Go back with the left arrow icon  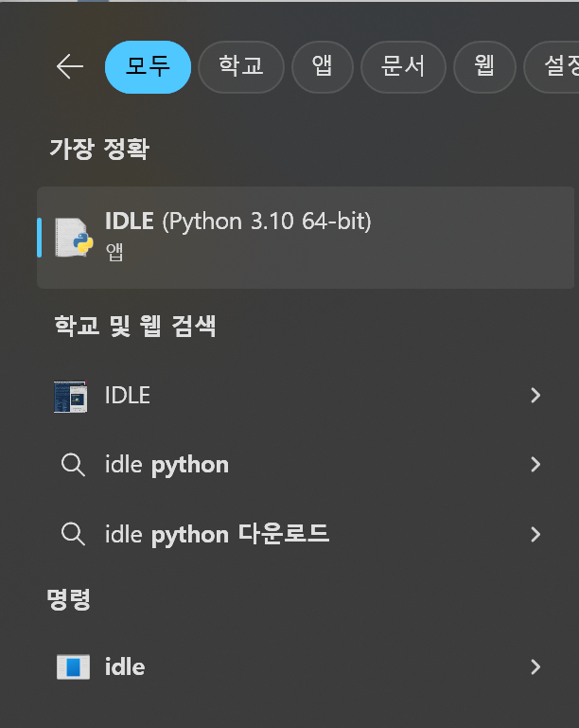[70, 66]
